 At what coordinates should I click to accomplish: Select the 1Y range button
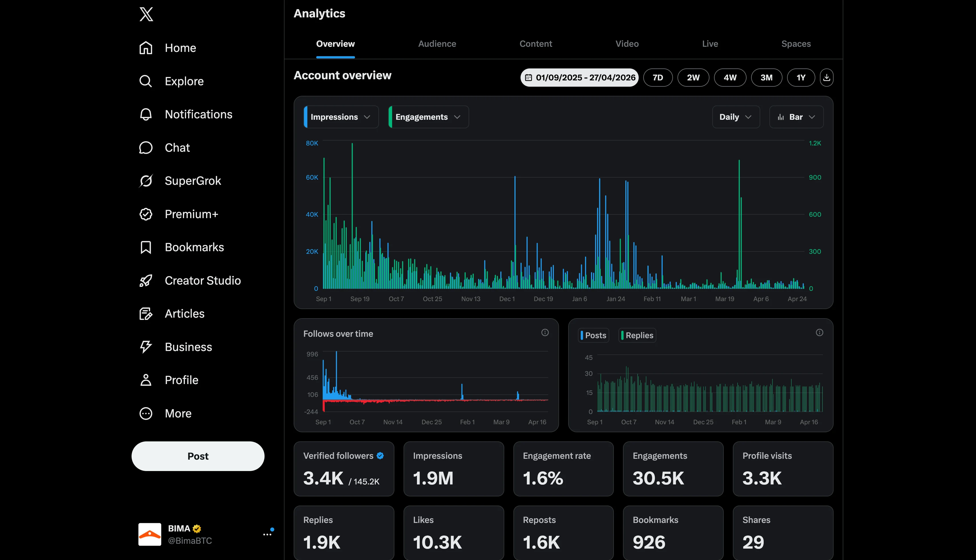801,78
